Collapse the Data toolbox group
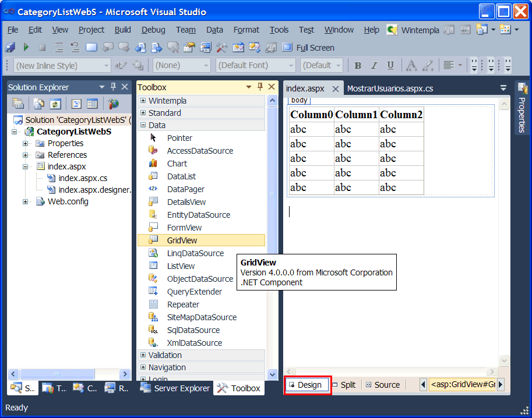Viewport: 532px width, 418px height. click(143, 125)
